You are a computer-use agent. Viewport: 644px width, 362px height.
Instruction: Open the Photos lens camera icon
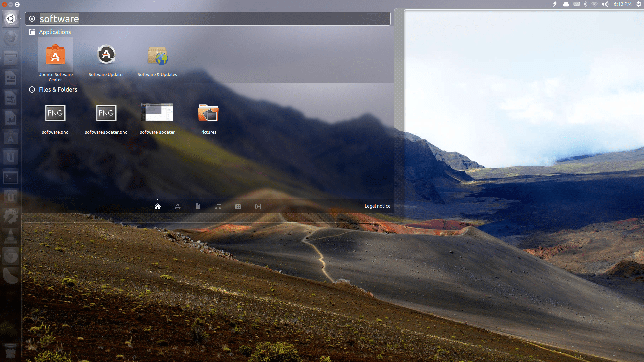[x=238, y=206]
